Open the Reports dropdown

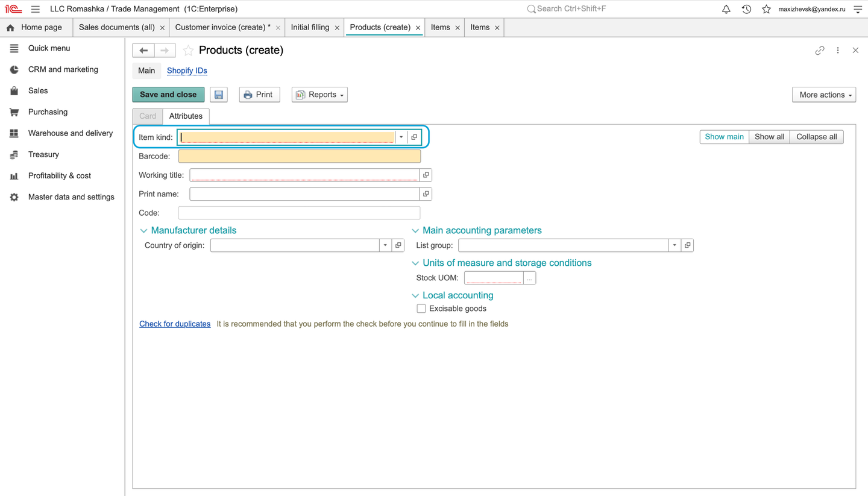pos(319,95)
